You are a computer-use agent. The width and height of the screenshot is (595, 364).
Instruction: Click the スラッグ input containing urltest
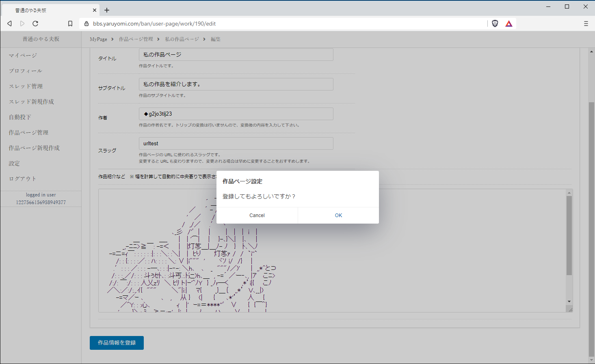236,143
